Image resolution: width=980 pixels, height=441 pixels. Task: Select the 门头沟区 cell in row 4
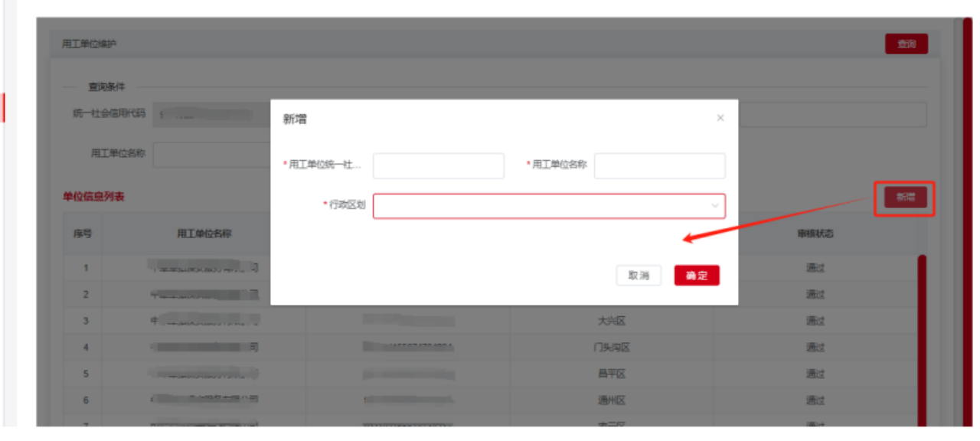pyautogui.click(x=612, y=348)
